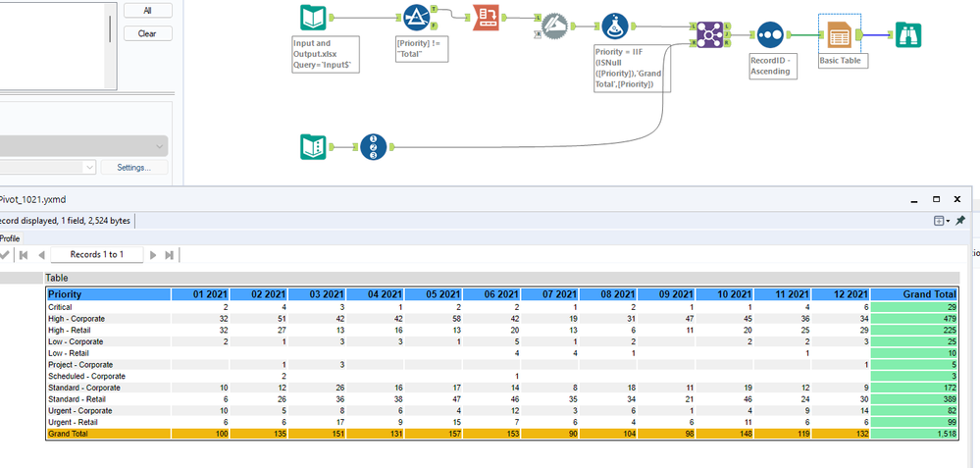Viewport: 980px width, 468px height.
Task: Click the Critical row label
Action: point(60,307)
